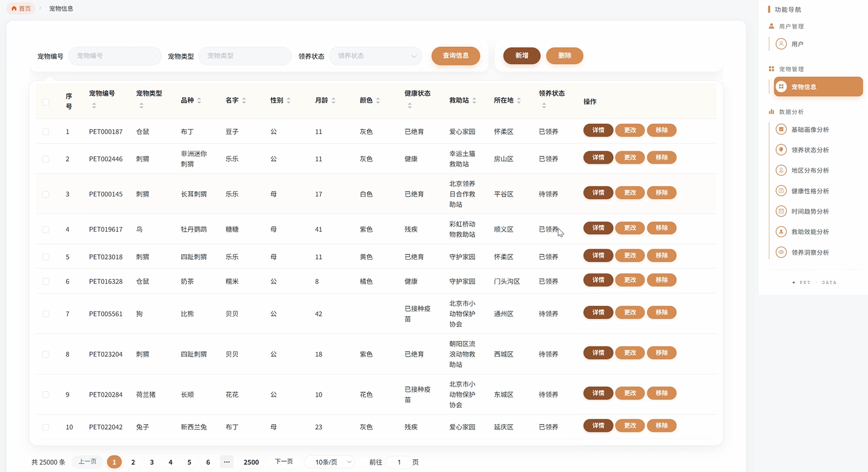This screenshot has height=472, width=868.
Task: Click the 新增 add button
Action: point(522,56)
